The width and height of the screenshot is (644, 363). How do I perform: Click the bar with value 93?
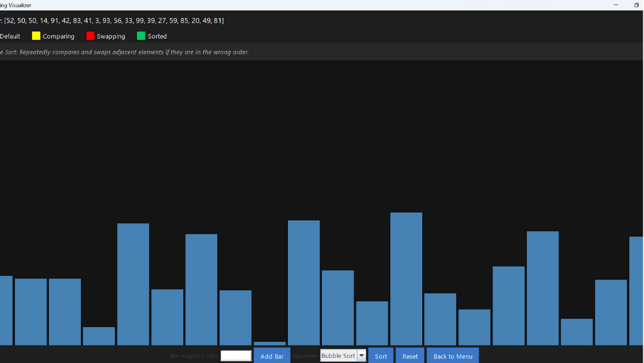point(304,283)
